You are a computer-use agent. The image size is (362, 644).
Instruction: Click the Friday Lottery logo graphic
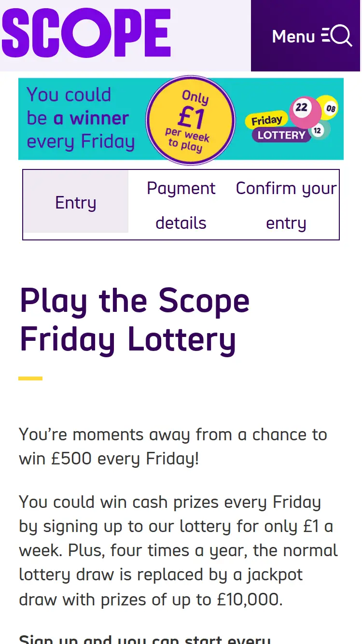280,127
